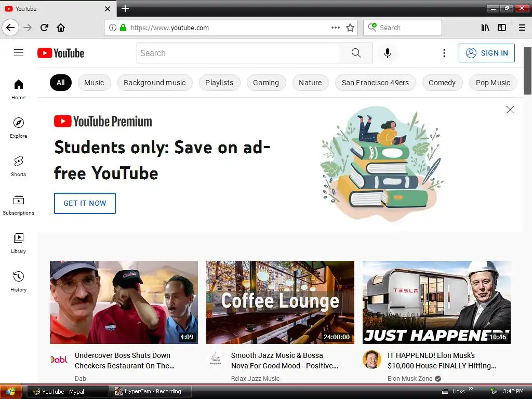Select the Pop Music filter chip
This screenshot has height=399, width=532.
click(x=493, y=83)
